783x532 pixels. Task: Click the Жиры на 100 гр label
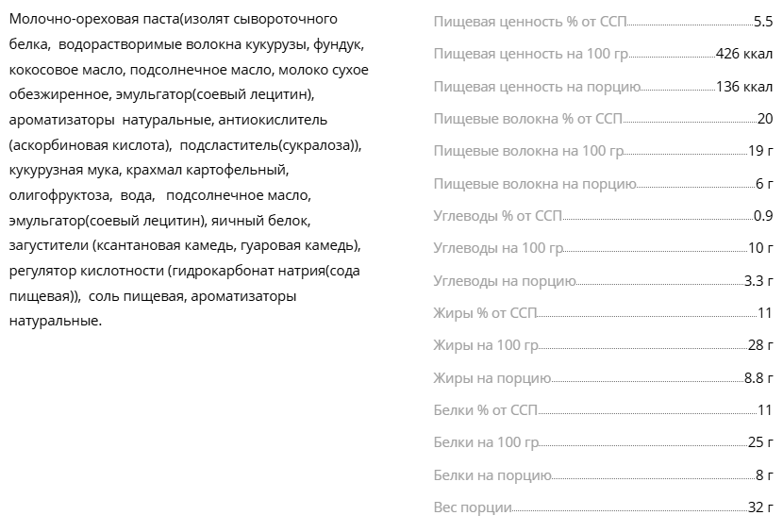(486, 345)
